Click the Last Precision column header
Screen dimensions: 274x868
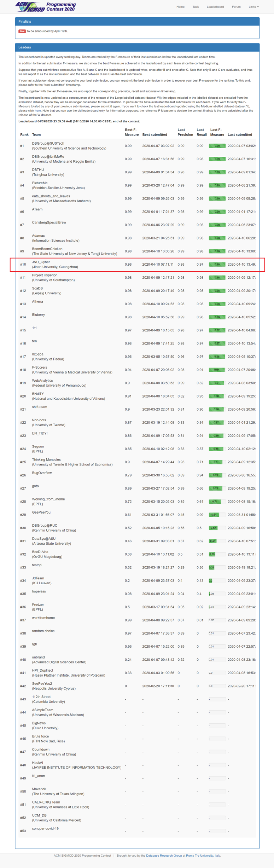click(x=185, y=132)
